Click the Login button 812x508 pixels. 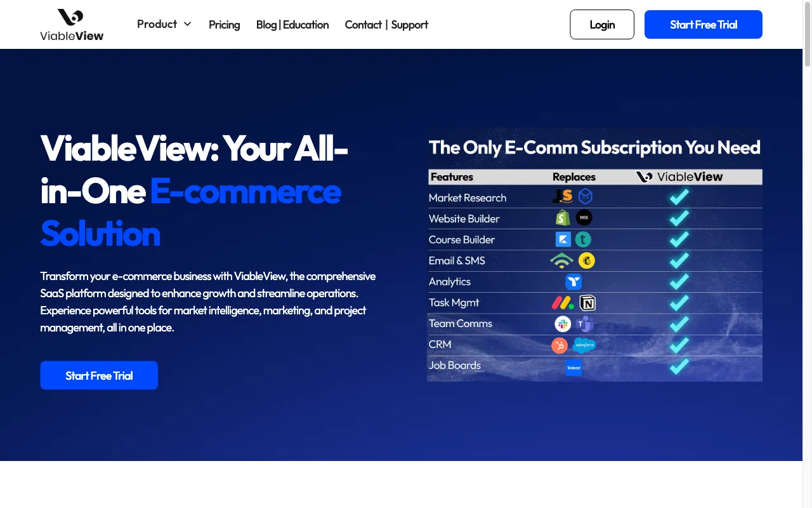click(602, 25)
